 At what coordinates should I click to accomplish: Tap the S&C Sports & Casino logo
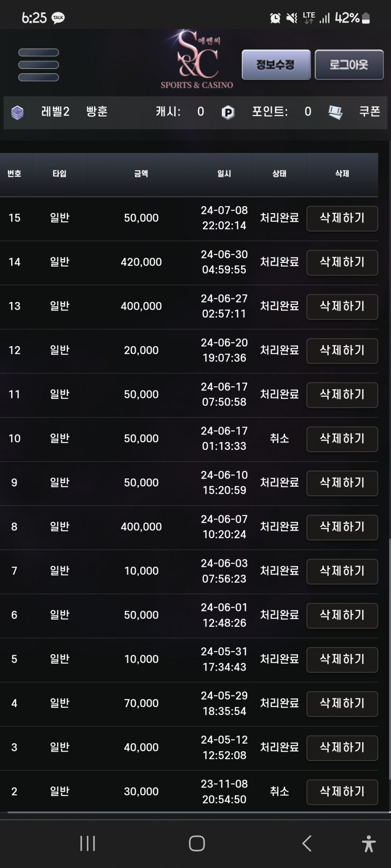197,59
